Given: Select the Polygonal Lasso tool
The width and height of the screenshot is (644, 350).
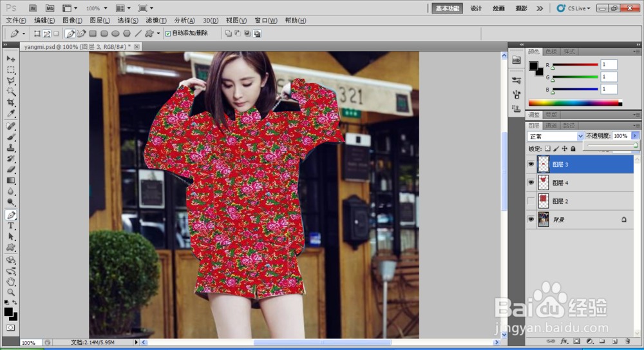Looking at the screenshot, I should point(11,81).
